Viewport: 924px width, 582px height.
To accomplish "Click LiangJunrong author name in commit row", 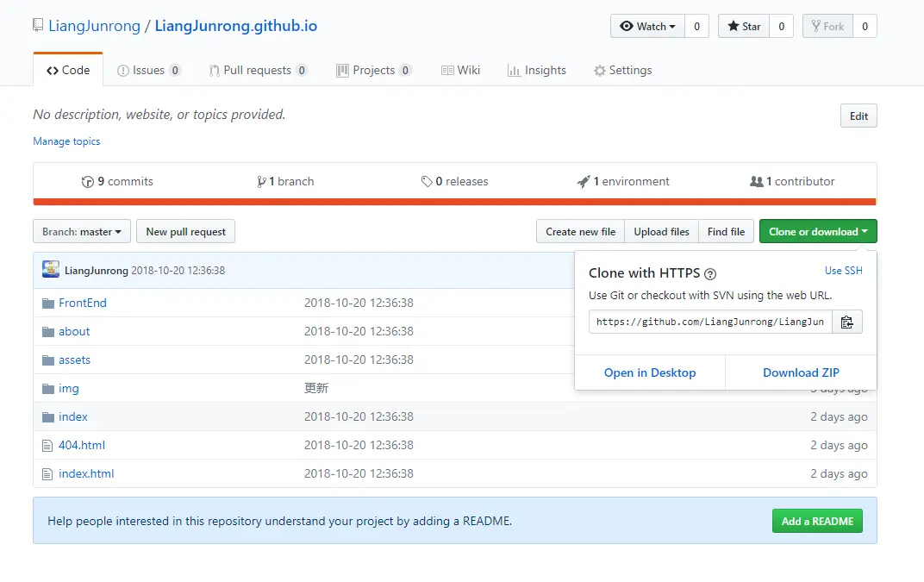I will pyautogui.click(x=96, y=271).
